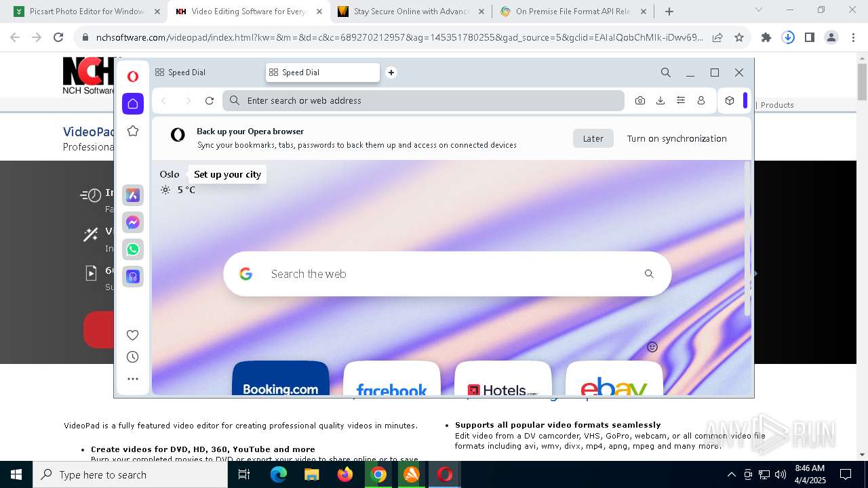Click Opera's forward navigation arrow
The width and height of the screenshot is (868, 488).
[188, 100]
